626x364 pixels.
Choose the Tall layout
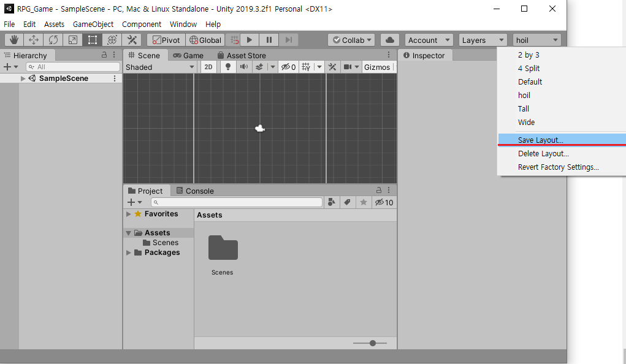pos(524,109)
